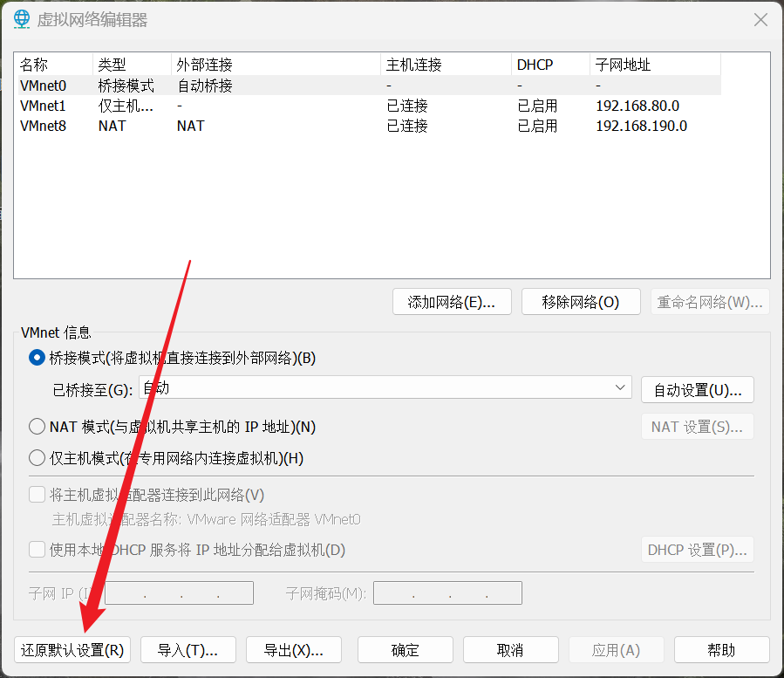The height and width of the screenshot is (678, 784).
Task: Click 还原默认设置(R) button
Action: pyautogui.click(x=72, y=650)
